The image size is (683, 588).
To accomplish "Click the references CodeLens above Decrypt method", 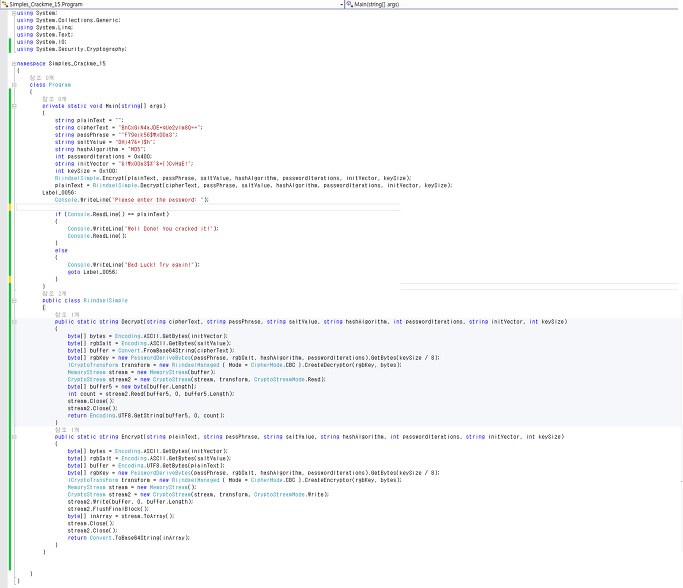I will point(67,314).
